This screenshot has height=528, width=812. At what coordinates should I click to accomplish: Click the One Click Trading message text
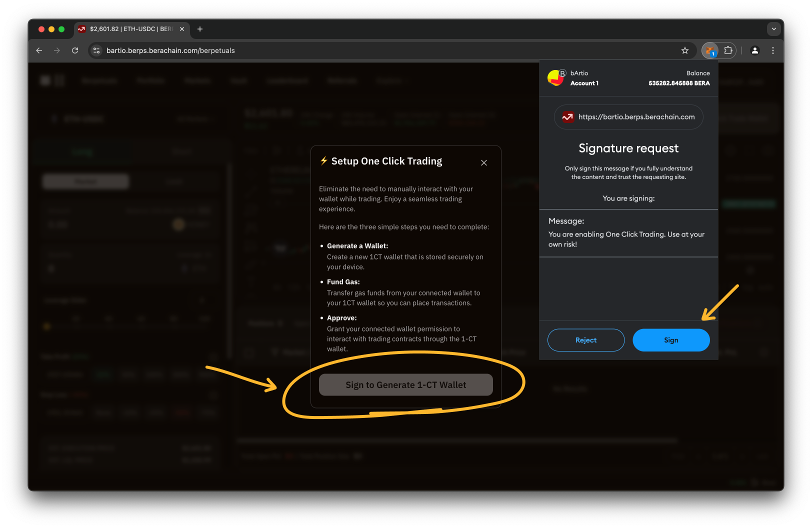coord(626,239)
